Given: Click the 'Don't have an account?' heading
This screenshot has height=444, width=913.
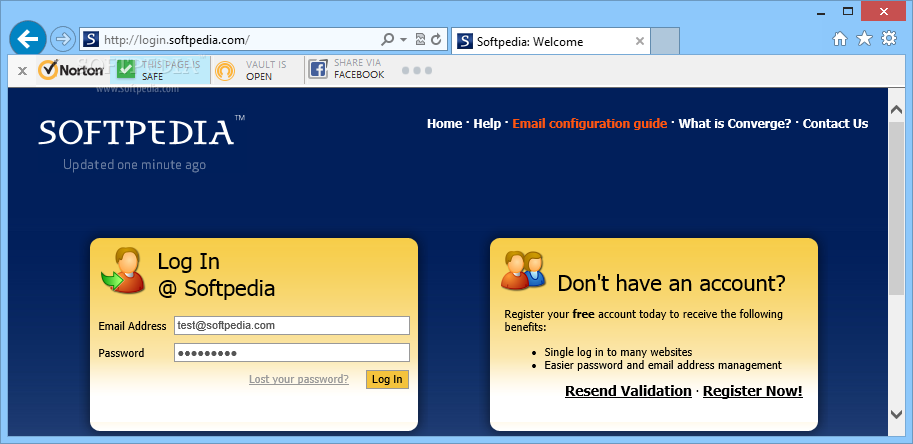Looking at the screenshot, I should 672,283.
